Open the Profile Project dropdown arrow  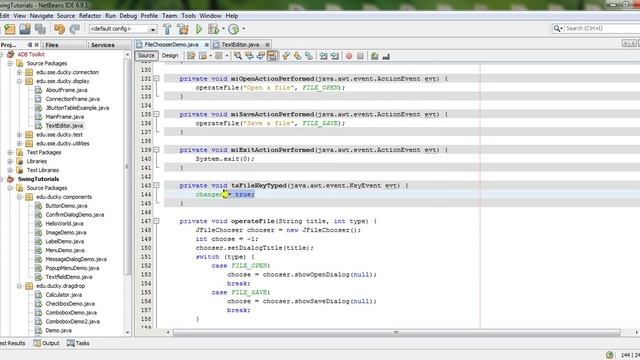click(244, 29)
